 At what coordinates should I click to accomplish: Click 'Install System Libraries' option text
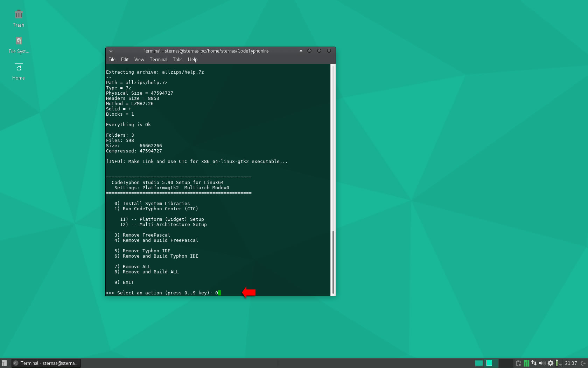(x=156, y=204)
